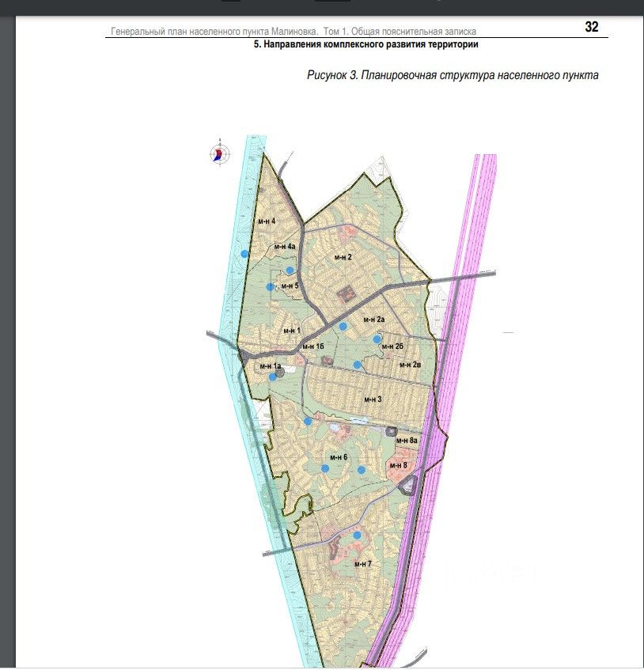Click the page number 32
The width and height of the screenshot is (644, 670).
pos(592,27)
